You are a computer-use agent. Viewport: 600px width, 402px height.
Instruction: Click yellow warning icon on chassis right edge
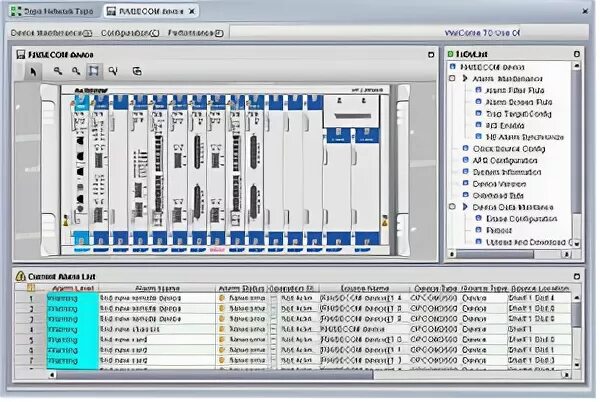(385, 221)
